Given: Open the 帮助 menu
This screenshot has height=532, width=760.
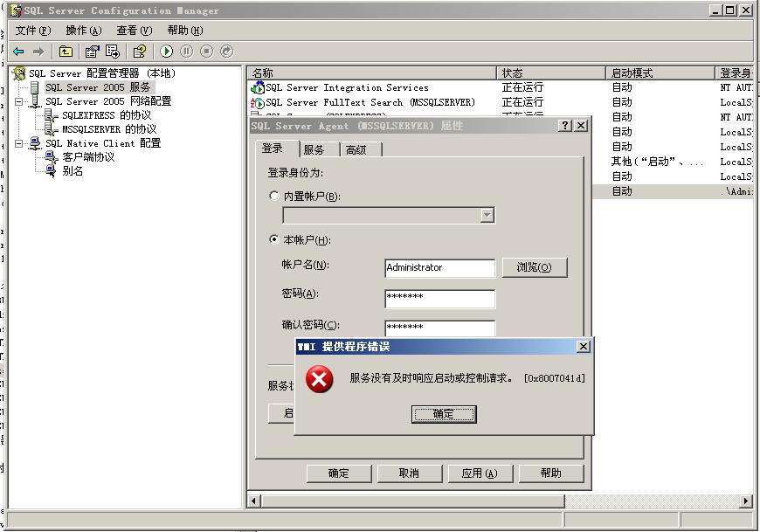Looking at the screenshot, I should (x=185, y=31).
